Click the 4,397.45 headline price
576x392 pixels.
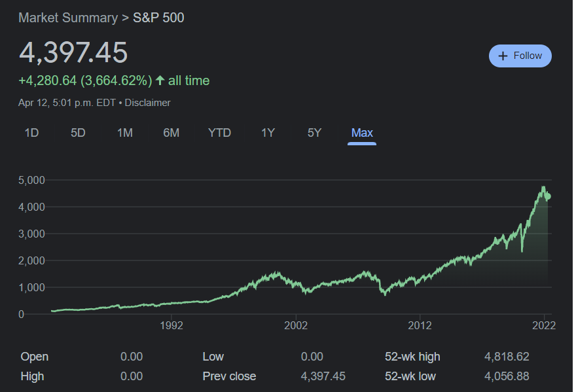point(73,52)
